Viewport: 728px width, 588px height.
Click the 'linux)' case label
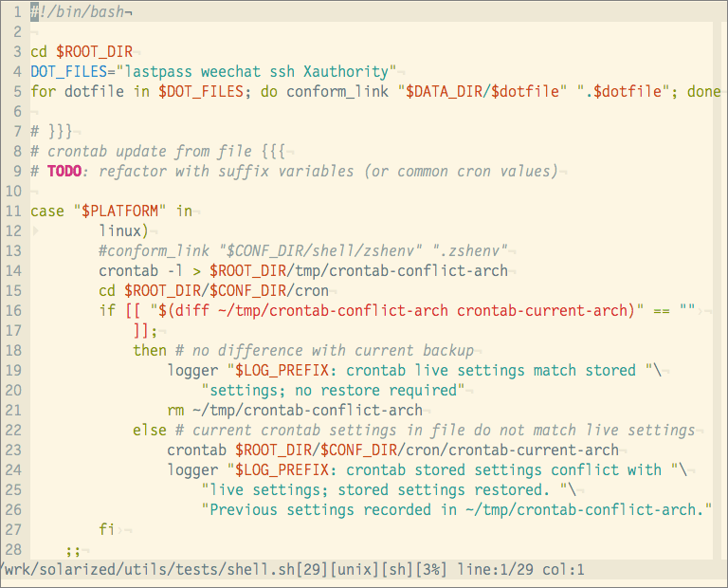(x=123, y=230)
